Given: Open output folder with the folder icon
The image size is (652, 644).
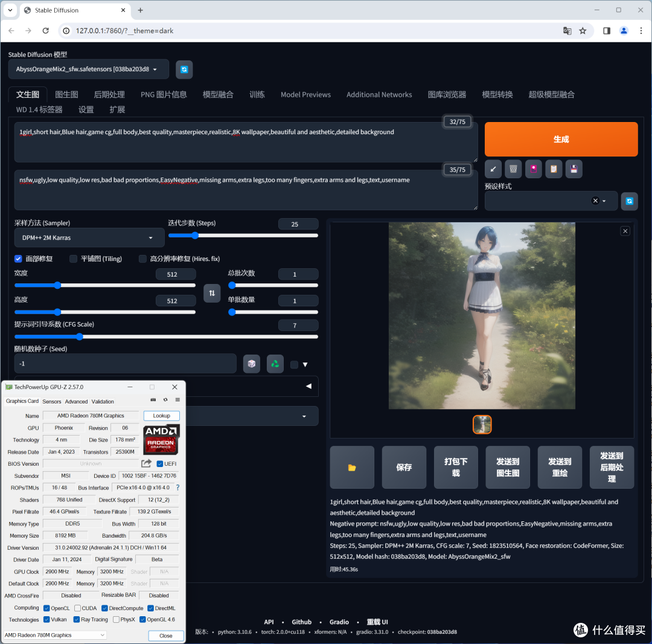Looking at the screenshot, I should coord(352,467).
